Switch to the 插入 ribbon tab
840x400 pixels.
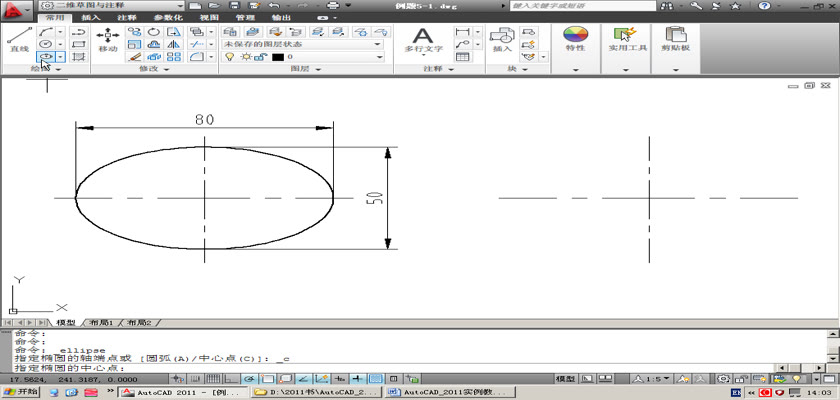90,17
